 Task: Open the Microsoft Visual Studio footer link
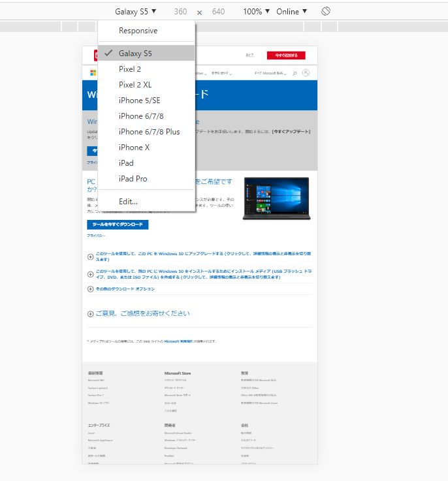(x=178, y=433)
